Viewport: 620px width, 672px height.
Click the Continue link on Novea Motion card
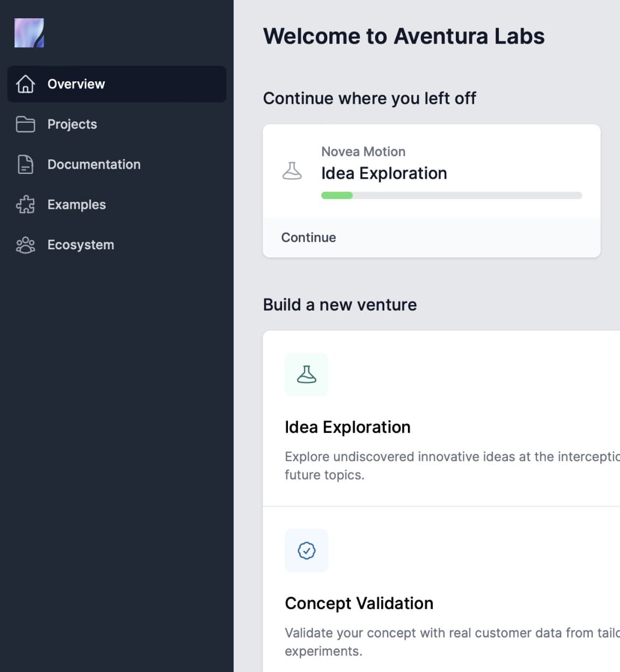(x=308, y=237)
